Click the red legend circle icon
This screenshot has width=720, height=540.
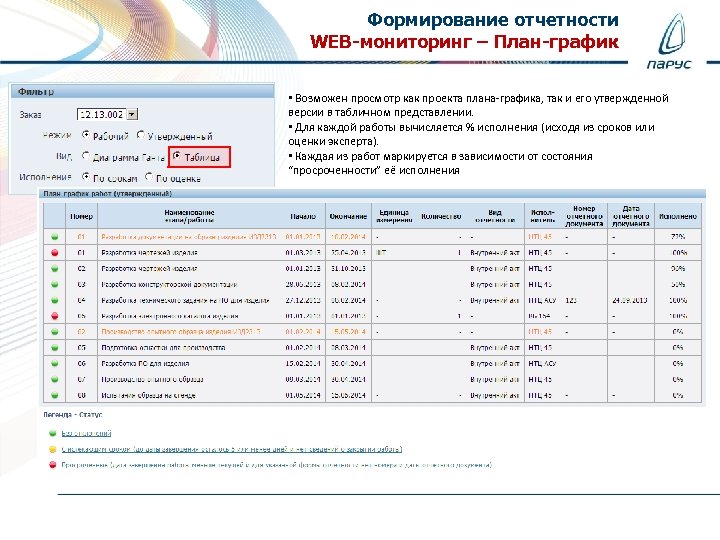pyautogui.click(x=52, y=465)
